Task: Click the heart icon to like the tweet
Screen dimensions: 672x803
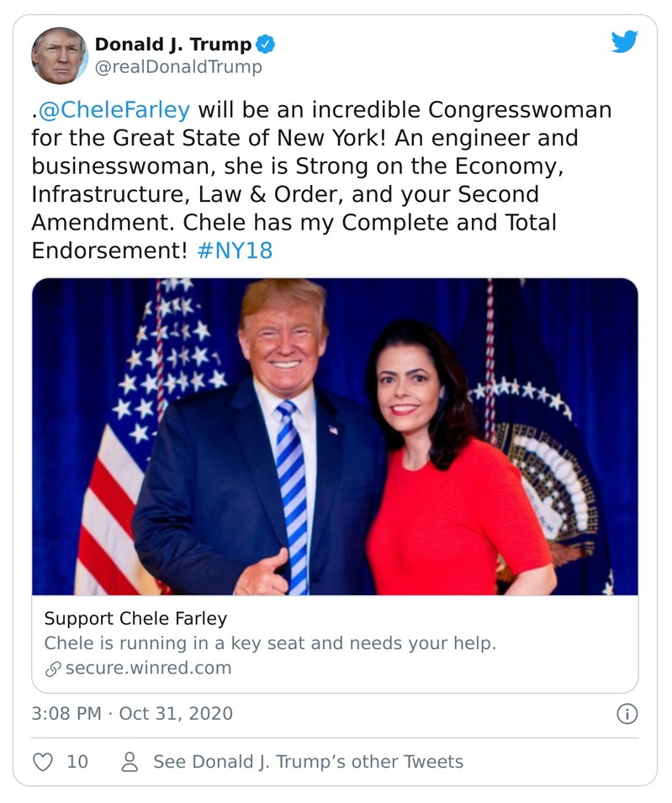Action: (43, 761)
